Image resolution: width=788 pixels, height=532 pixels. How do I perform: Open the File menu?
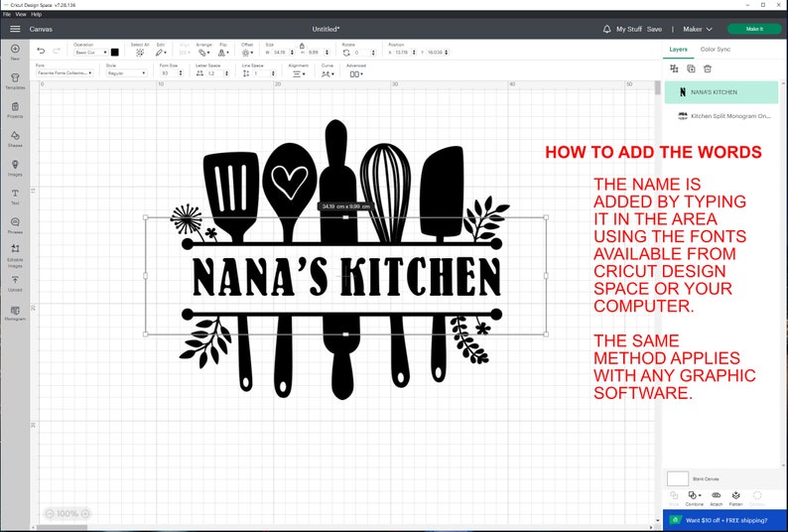(x=7, y=14)
